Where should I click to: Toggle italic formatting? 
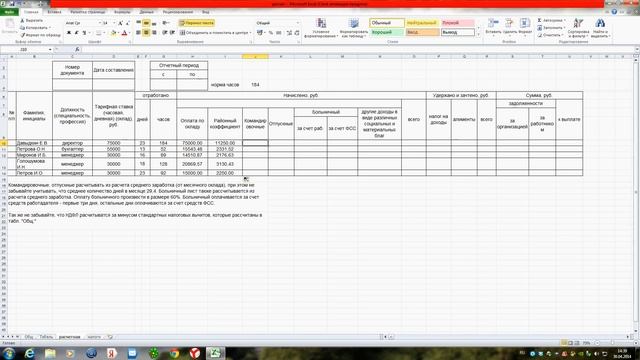[x=76, y=33]
